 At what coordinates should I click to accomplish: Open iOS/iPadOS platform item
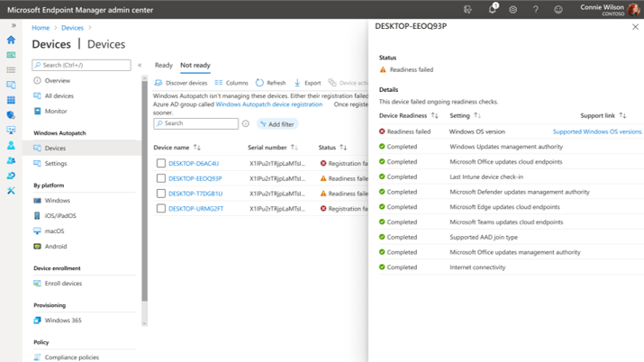click(x=60, y=215)
